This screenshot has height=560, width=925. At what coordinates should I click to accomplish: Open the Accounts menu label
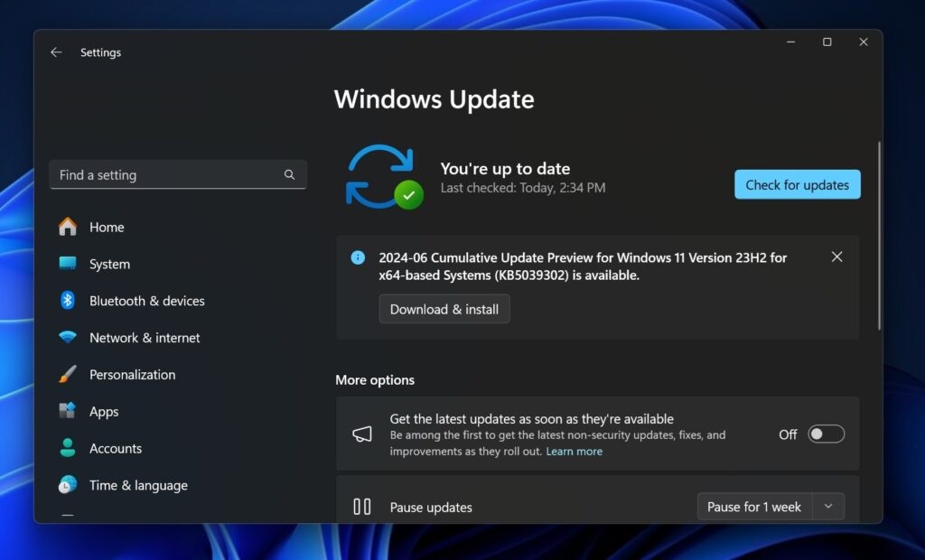point(116,448)
